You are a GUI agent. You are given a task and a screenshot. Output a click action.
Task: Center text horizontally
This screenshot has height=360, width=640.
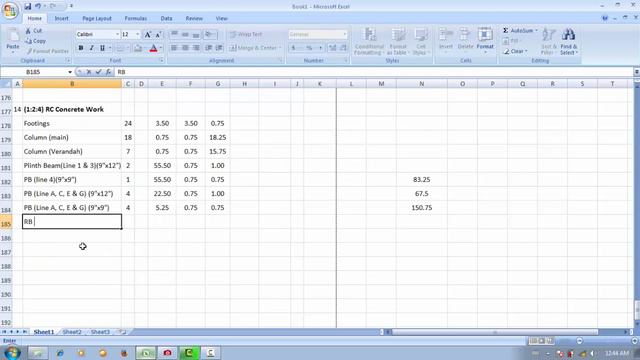pos(185,48)
